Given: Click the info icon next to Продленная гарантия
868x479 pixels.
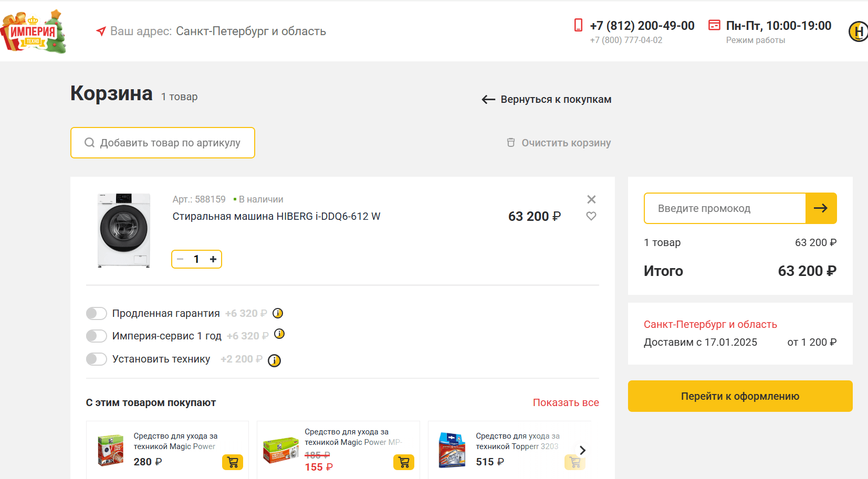Looking at the screenshot, I should tap(278, 313).
